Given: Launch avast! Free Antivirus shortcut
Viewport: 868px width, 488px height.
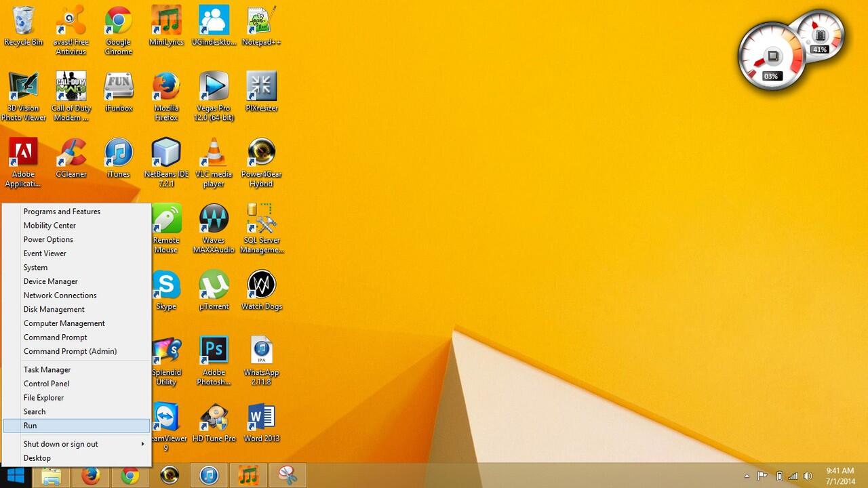Looking at the screenshot, I should (x=71, y=31).
